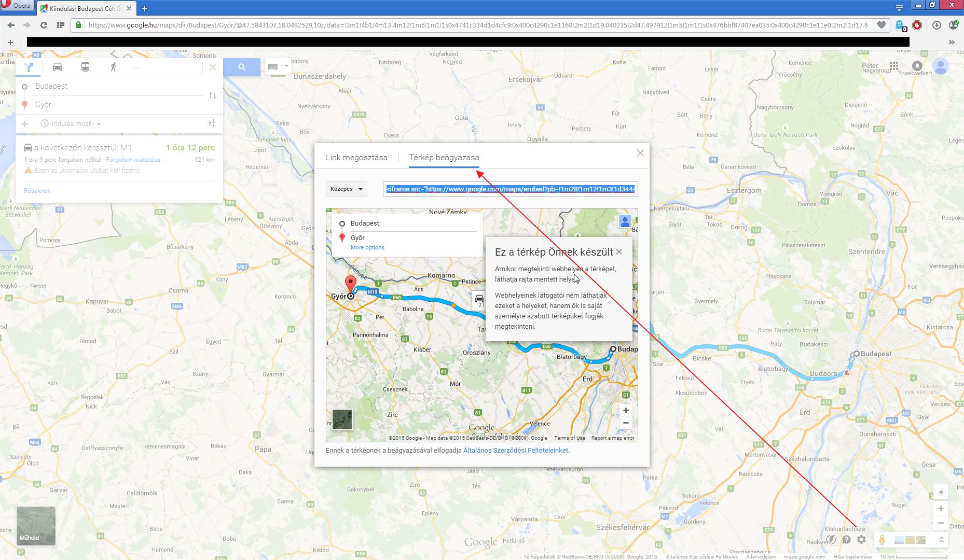Close the directions panel with X
Image resolution: width=964 pixels, height=560 pixels.
pyautogui.click(x=213, y=67)
